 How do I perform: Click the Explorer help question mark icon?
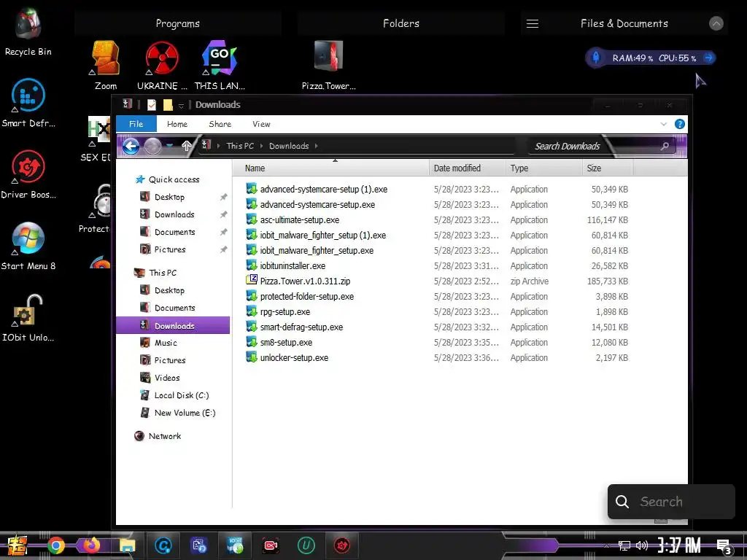(680, 124)
